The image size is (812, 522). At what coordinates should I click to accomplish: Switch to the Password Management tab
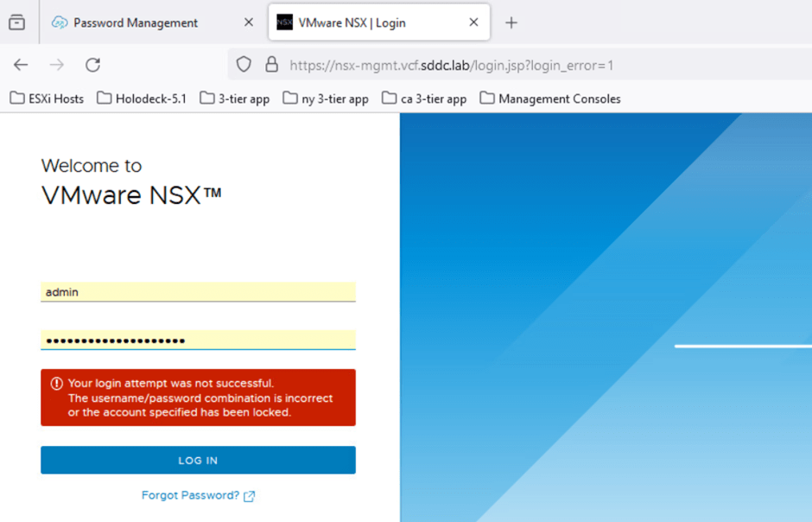pos(136,22)
